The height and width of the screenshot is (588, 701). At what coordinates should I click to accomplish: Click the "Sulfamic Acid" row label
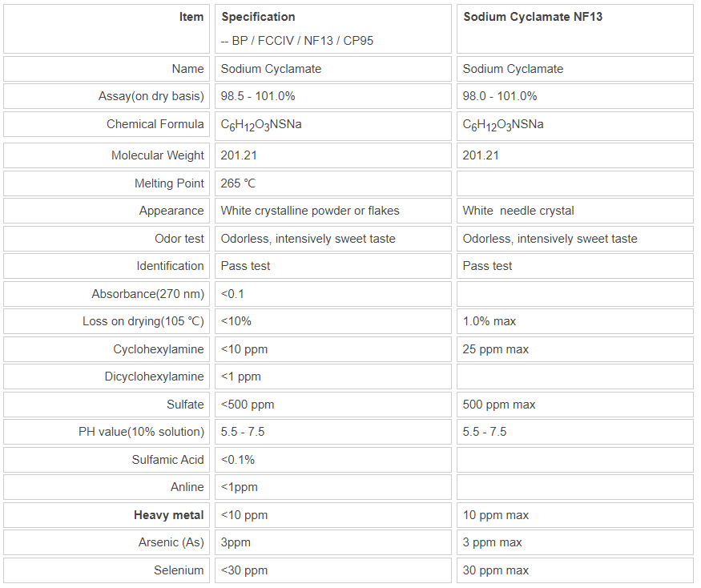click(x=168, y=460)
